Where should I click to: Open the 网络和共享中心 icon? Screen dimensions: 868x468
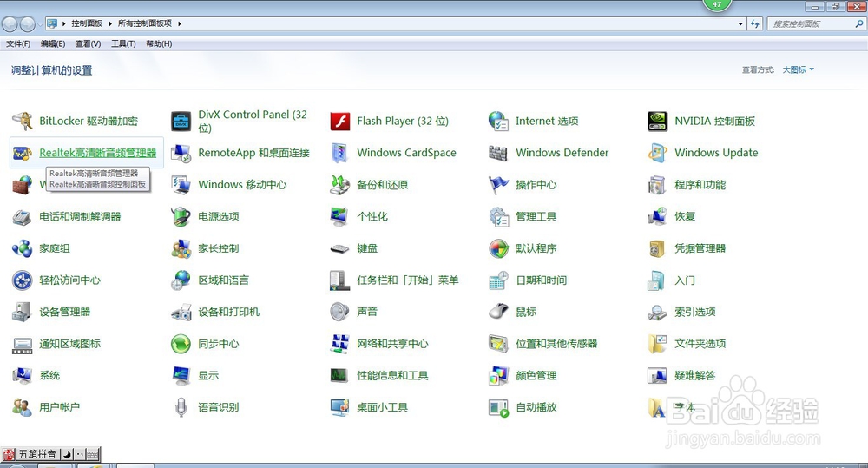point(340,344)
